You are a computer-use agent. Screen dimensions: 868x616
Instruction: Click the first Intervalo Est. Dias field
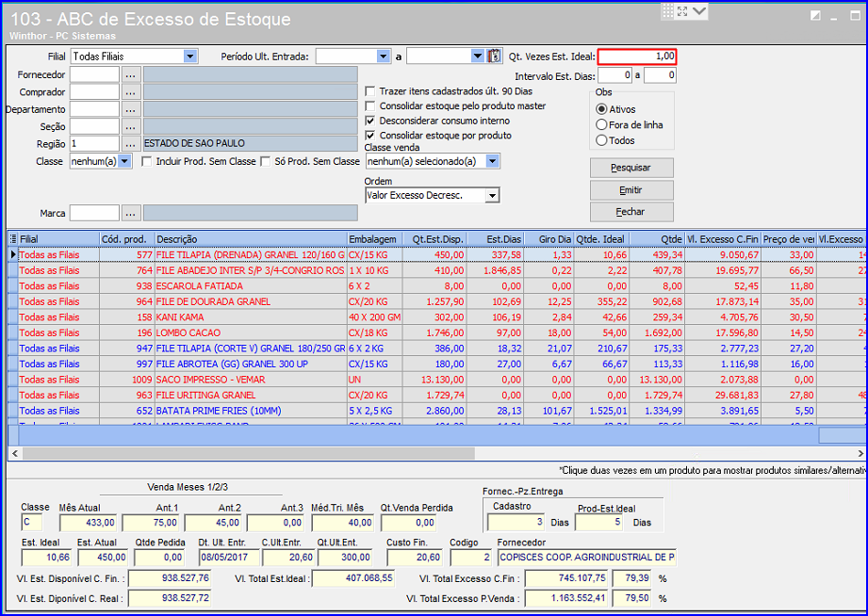coord(615,75)
